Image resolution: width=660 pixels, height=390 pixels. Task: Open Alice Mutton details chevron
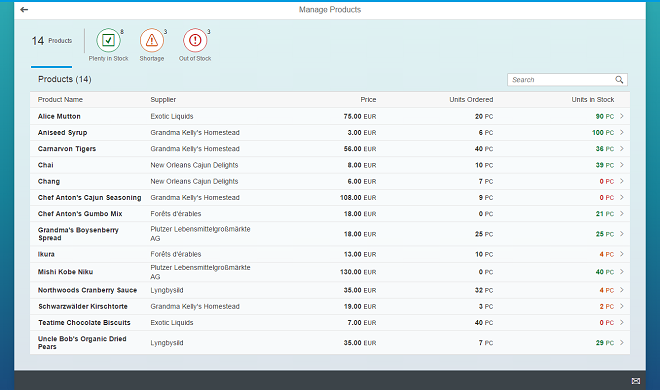click(x=621, y=116)
